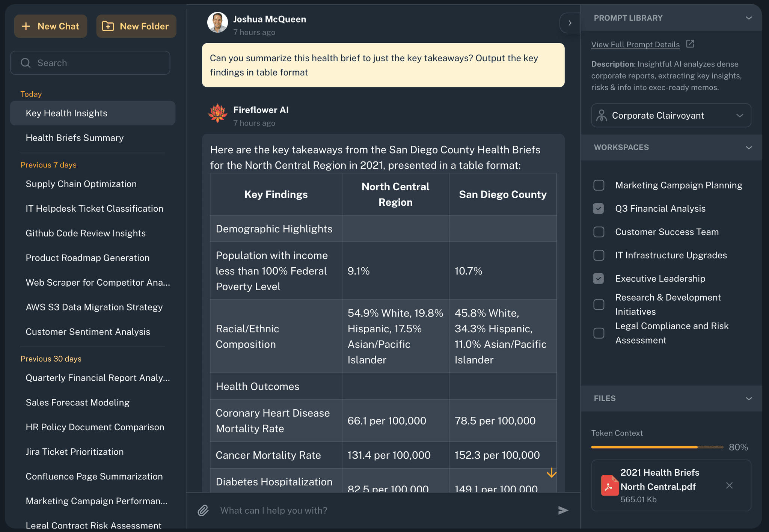Click the Token Context progress bar
The height and width of the screenshot is (532, 769).
[657, 447]
